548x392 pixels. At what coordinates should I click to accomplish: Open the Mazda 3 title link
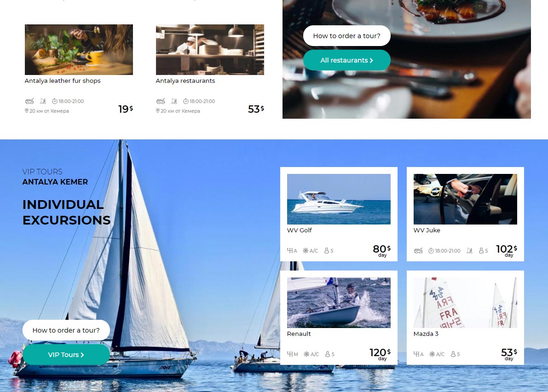coord(426,334)
